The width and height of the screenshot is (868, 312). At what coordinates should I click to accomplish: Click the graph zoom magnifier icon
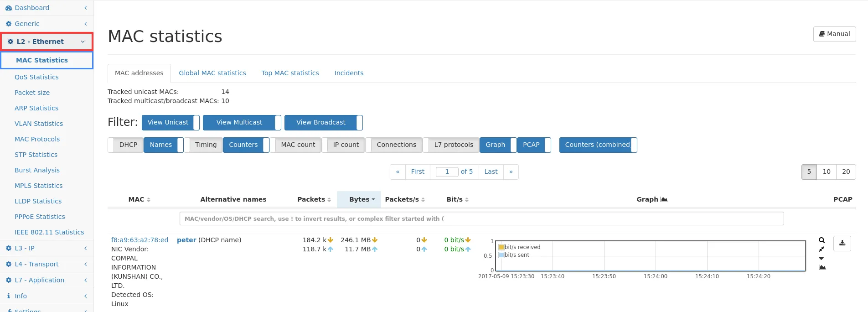821,240
